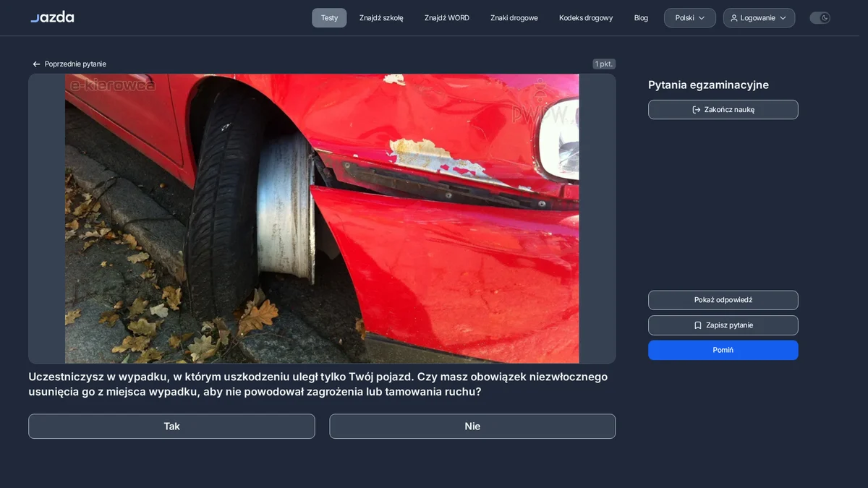The image size is (868, 488).
Task: Click the back arrow icon beside Poprzednie pytanie
Action: (x=36, y=64)
